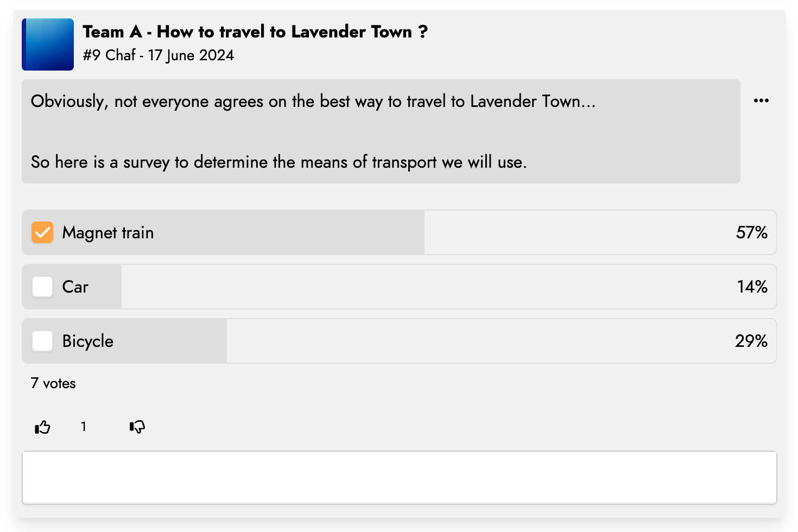This screenshot has height=532, width=798.
Task: Click the reply text input box
Action: (400, 477)
